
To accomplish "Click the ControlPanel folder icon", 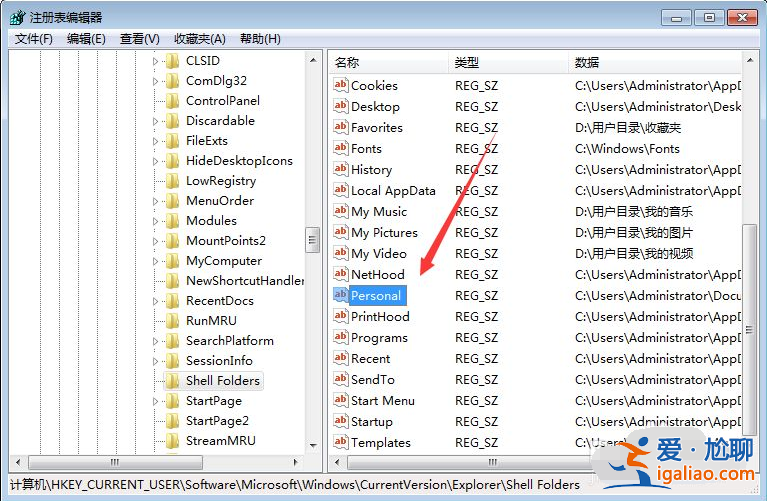I will tap(172, 101).
